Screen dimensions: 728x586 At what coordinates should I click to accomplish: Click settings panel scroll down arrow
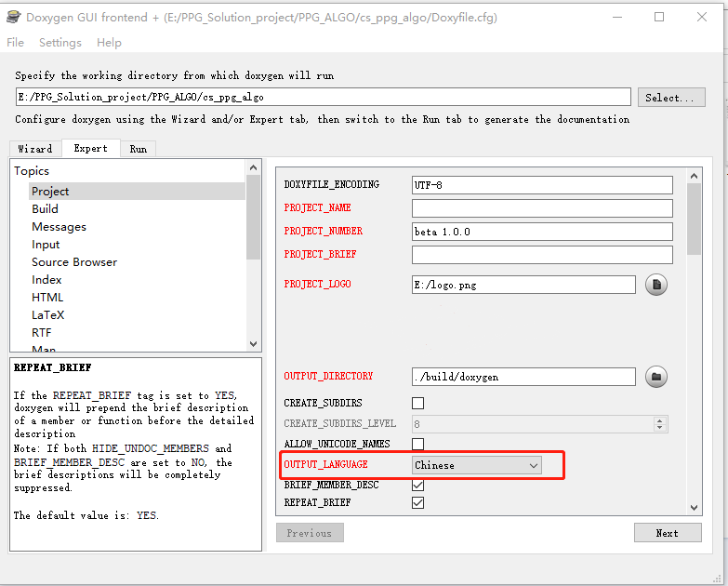(695, 508)
